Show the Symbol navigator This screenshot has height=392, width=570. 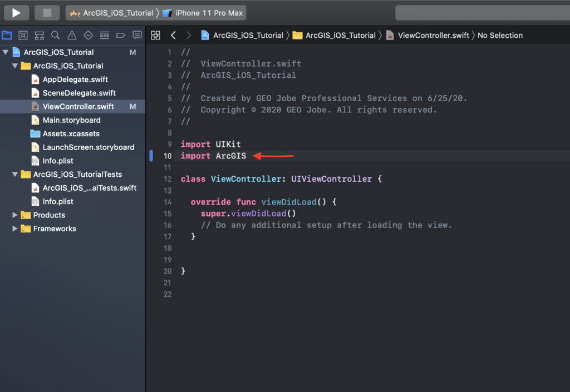pos(39,36)
